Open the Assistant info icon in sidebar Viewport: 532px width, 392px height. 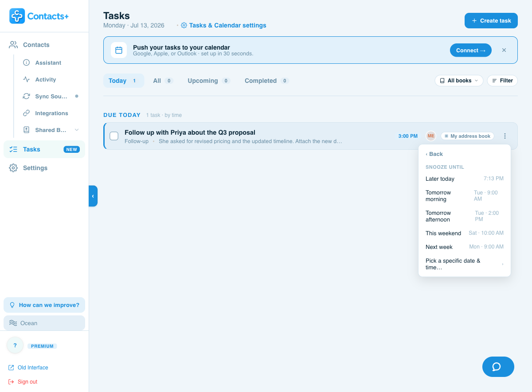pyautogui.click(x=27, y=62)
